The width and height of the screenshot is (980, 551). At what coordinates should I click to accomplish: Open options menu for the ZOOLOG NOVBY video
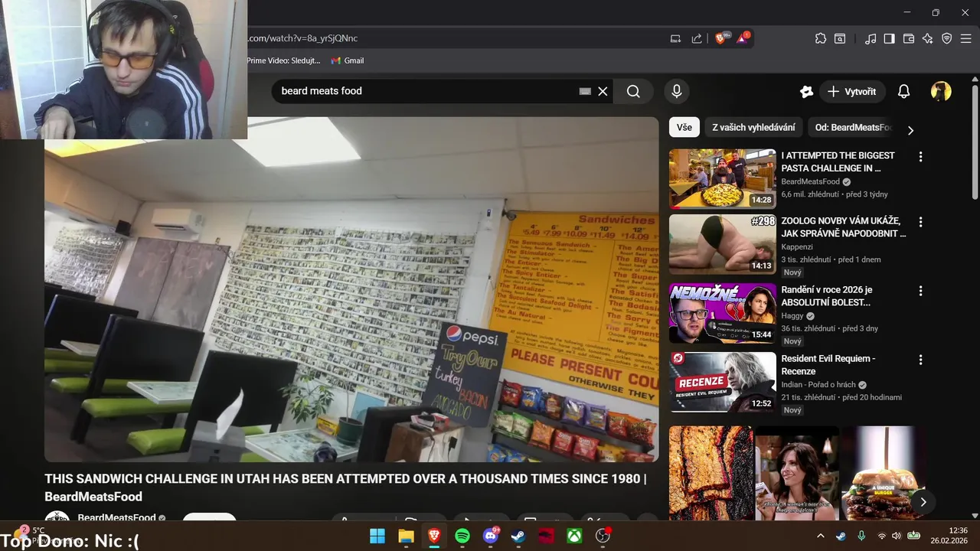pyautogui.click(x=920, y=222)
